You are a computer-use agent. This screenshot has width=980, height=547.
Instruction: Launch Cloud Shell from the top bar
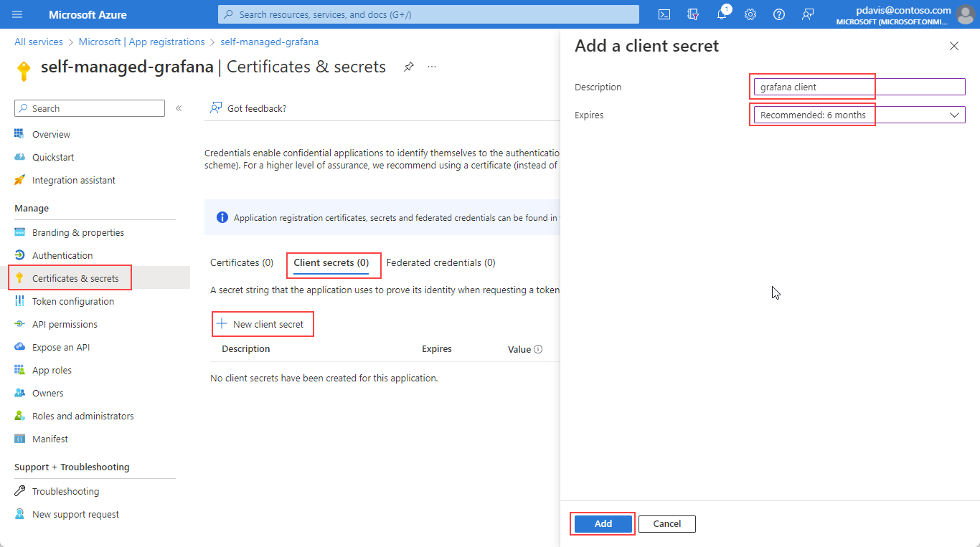665,14
